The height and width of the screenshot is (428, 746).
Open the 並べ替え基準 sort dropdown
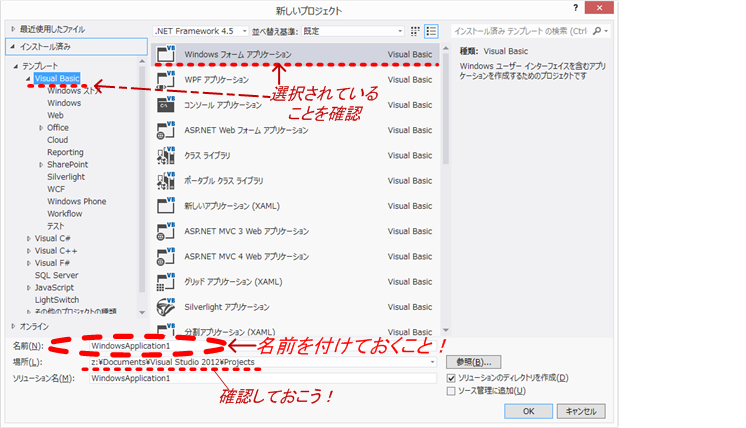(x=353, y=31)
